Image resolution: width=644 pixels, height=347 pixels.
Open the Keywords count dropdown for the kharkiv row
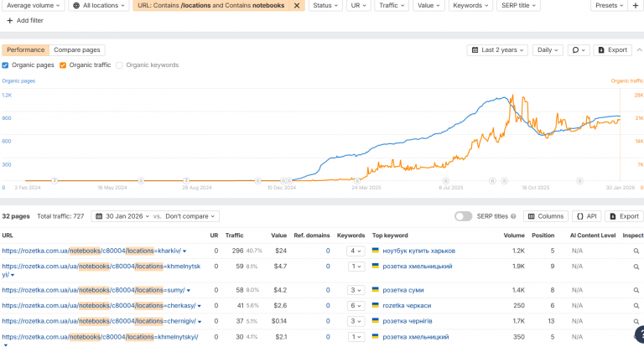[356, 251]
